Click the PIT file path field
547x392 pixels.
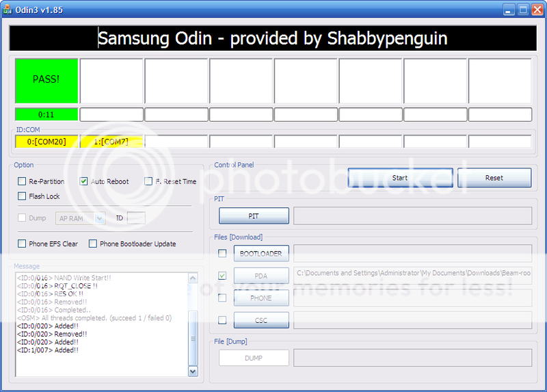(413, 215)
